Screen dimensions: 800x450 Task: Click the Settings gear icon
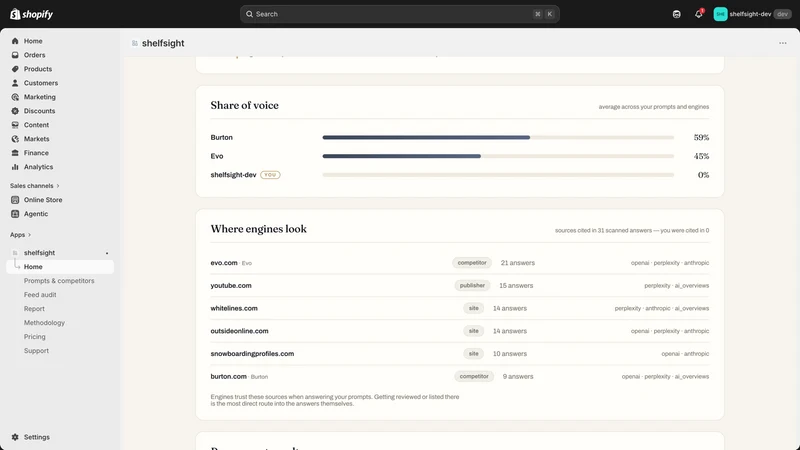coord(15,437)
